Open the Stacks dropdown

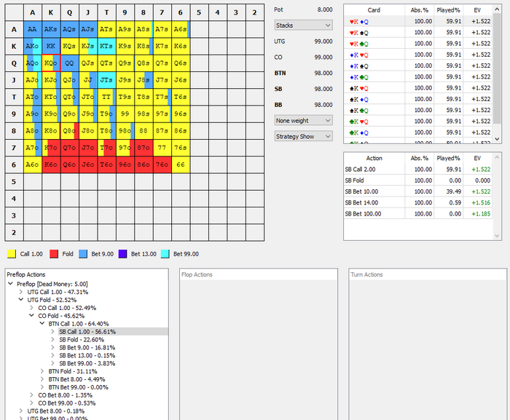tap(303, 25)
